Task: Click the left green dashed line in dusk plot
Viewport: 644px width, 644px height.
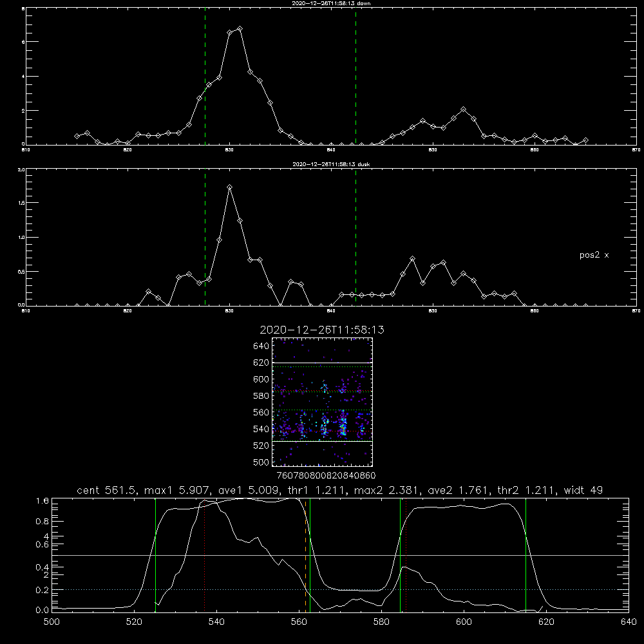Action: (205, 237)
